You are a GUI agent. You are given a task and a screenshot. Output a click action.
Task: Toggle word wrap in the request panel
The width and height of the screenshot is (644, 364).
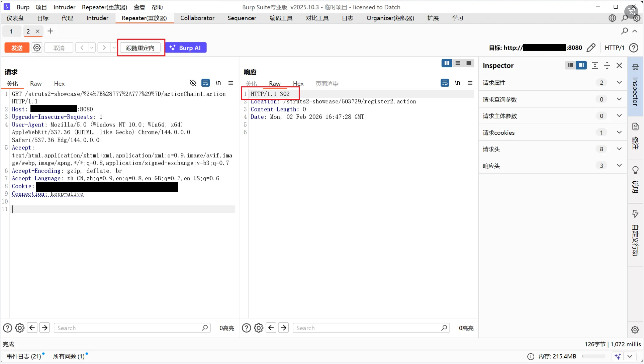205,83
